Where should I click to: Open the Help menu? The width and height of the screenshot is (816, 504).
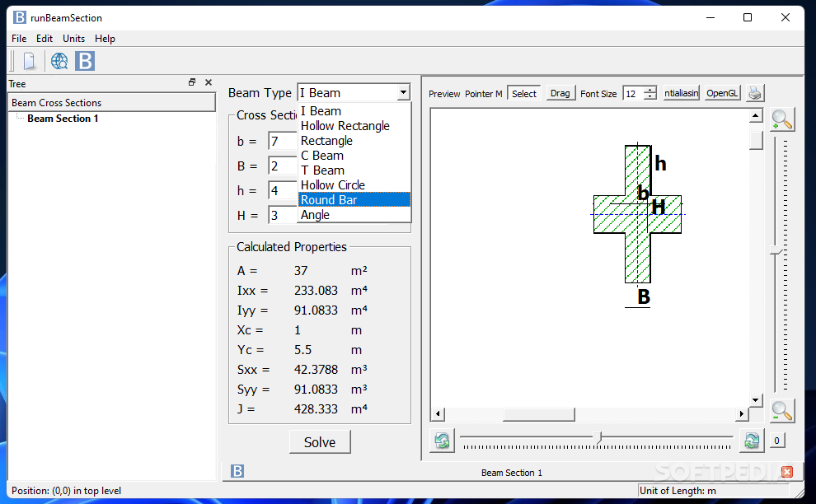[105, 39]
